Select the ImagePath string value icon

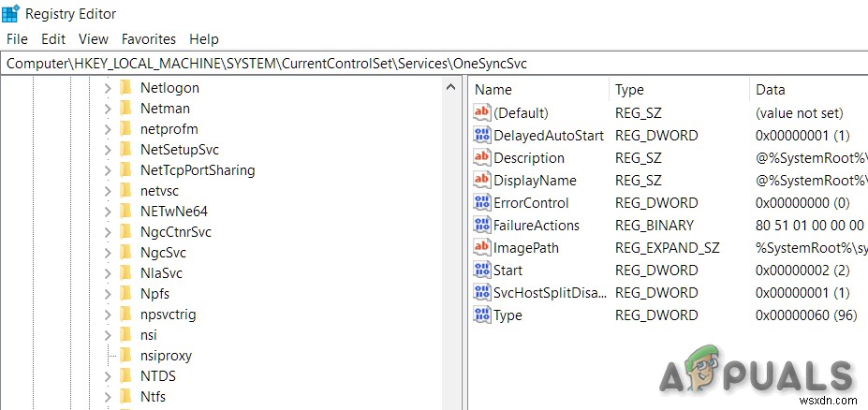pyautogui.click(x=482, y=248)
